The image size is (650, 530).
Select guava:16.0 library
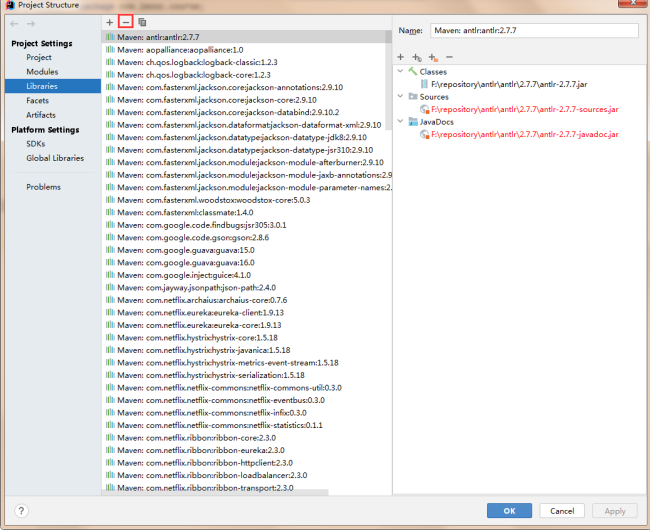point(247,262)
